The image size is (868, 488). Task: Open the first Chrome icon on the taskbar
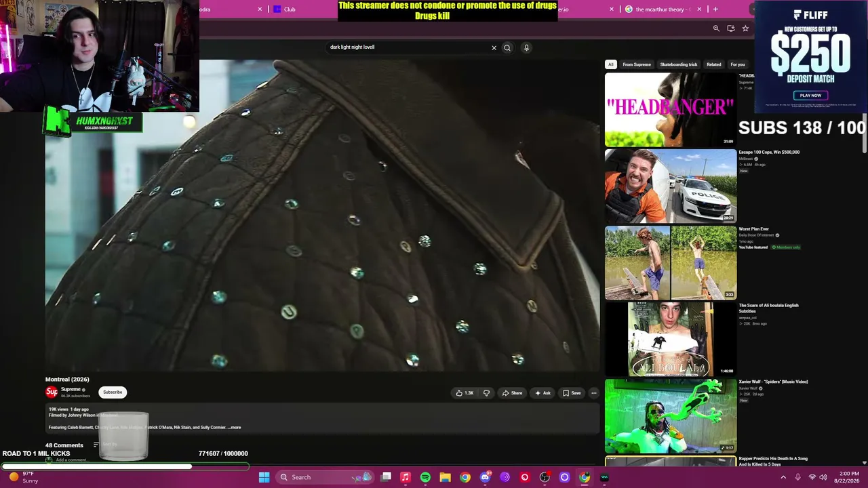[465, 477]
